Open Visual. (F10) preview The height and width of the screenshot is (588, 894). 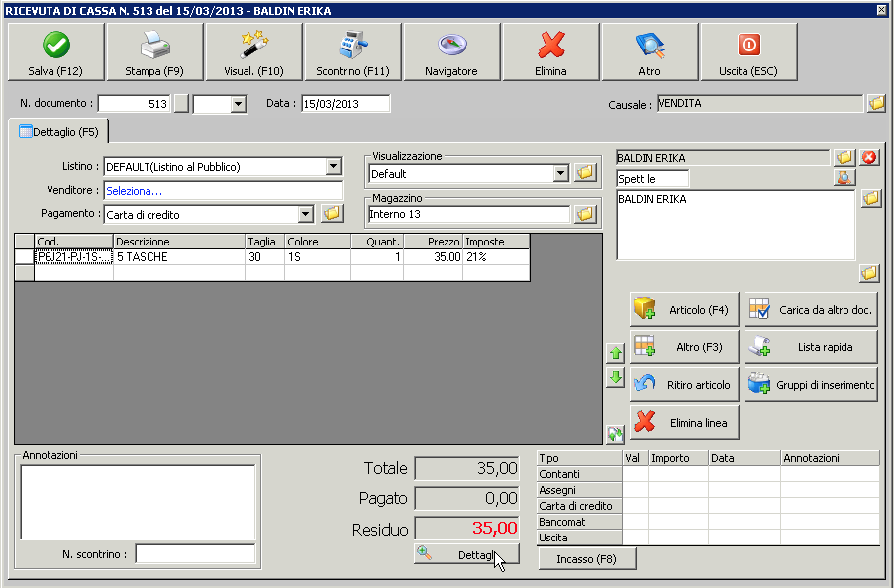point(253,51)
